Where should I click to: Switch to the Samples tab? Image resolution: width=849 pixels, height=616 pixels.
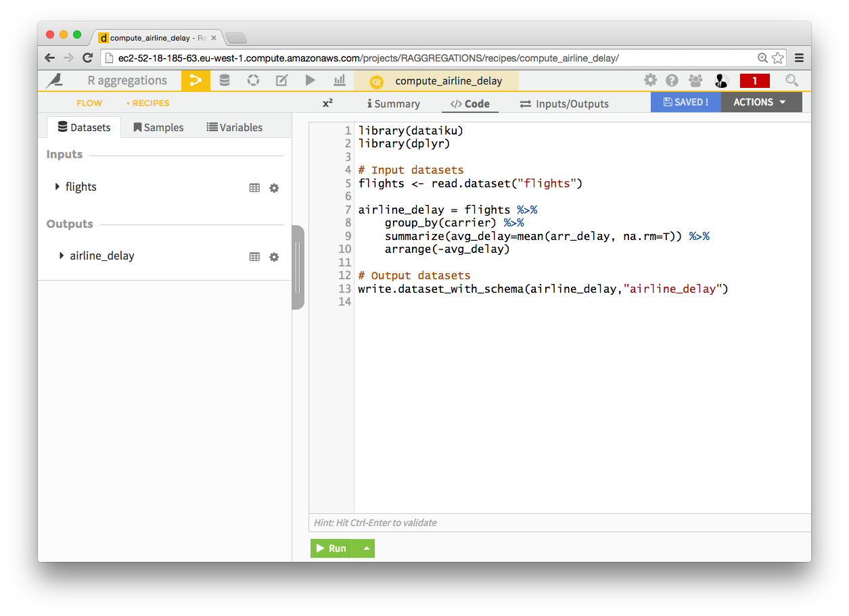[158, 126]
